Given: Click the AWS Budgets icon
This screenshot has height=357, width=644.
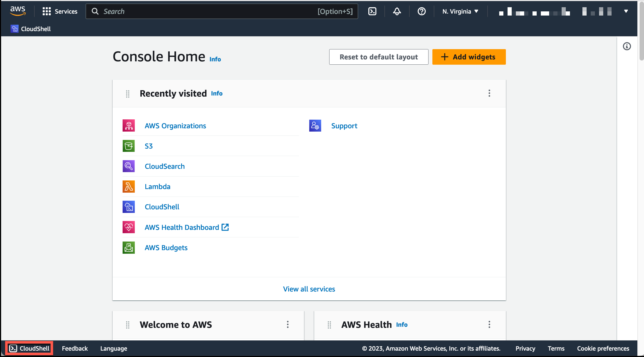Looking at the screenshot, I should click(128, 248).
